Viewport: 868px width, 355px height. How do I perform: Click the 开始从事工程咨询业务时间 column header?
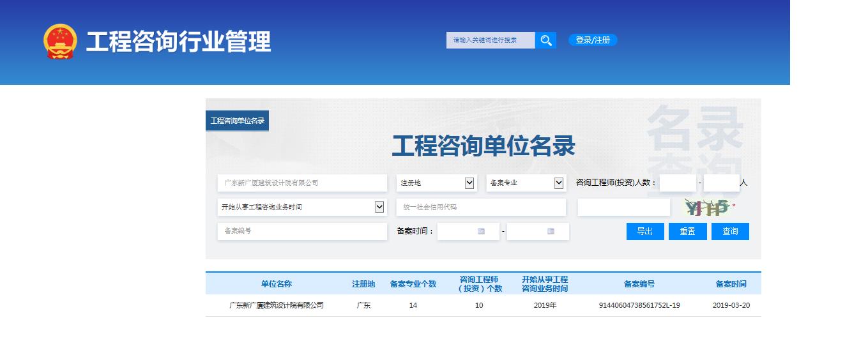pyautogui.click(x=545, y=284)
